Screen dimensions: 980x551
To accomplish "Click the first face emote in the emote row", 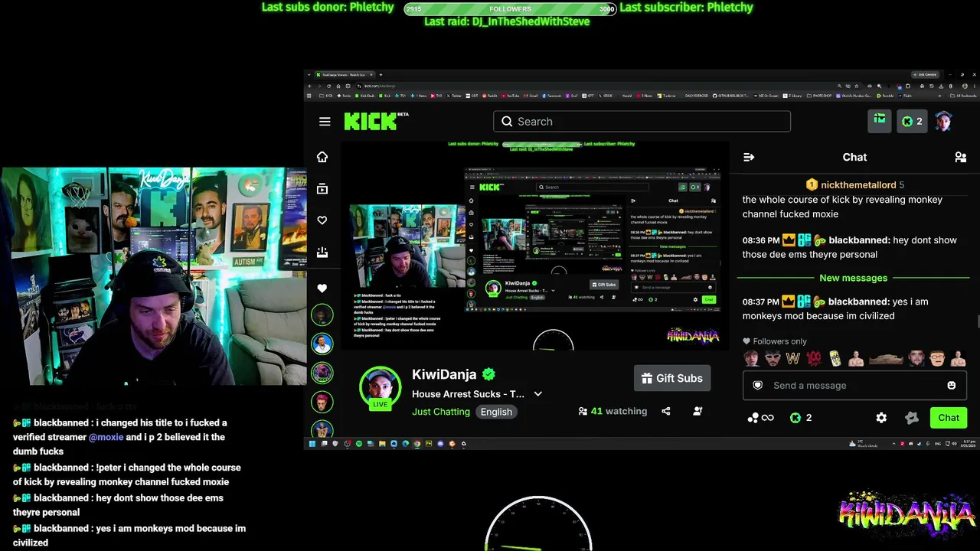I will pos(752,358).
